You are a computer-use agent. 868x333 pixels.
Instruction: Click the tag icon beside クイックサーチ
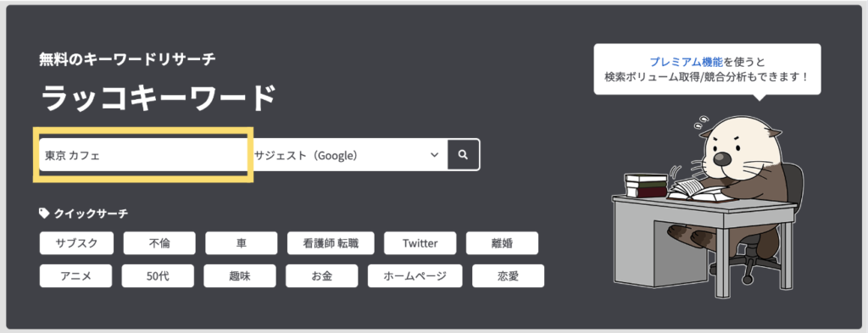tap(44, 213)
